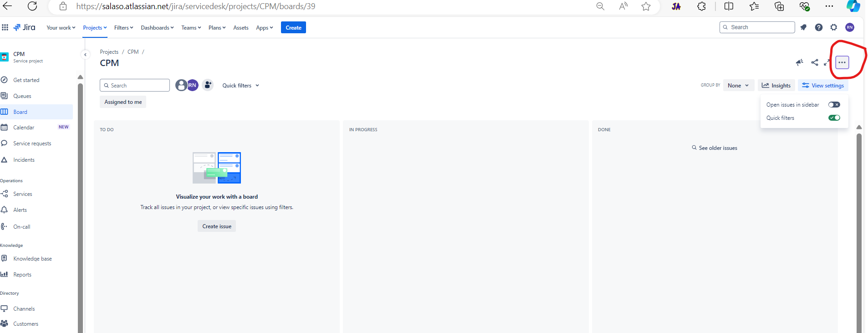868x333 pixels.
Task: Click the give feedback megaphone icon
Action: (x=800, y=62)
